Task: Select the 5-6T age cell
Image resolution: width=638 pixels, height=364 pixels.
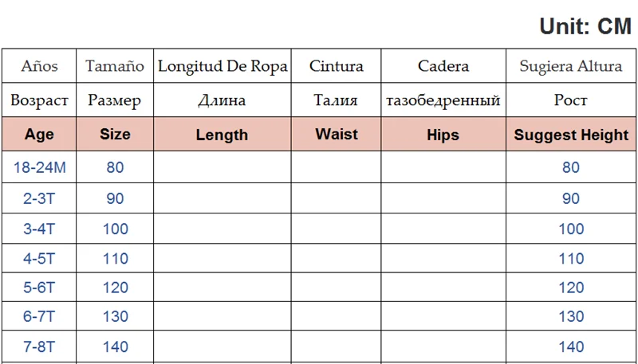Action: pyautogui.click(x=39, y=288)
